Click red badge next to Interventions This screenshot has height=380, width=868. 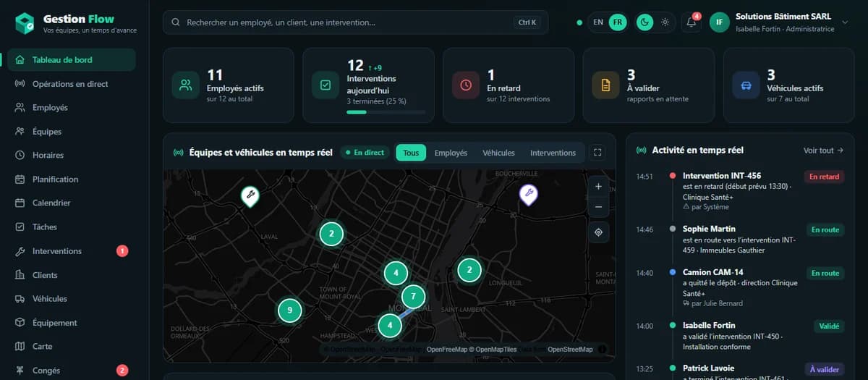click(x=122, y=251)
